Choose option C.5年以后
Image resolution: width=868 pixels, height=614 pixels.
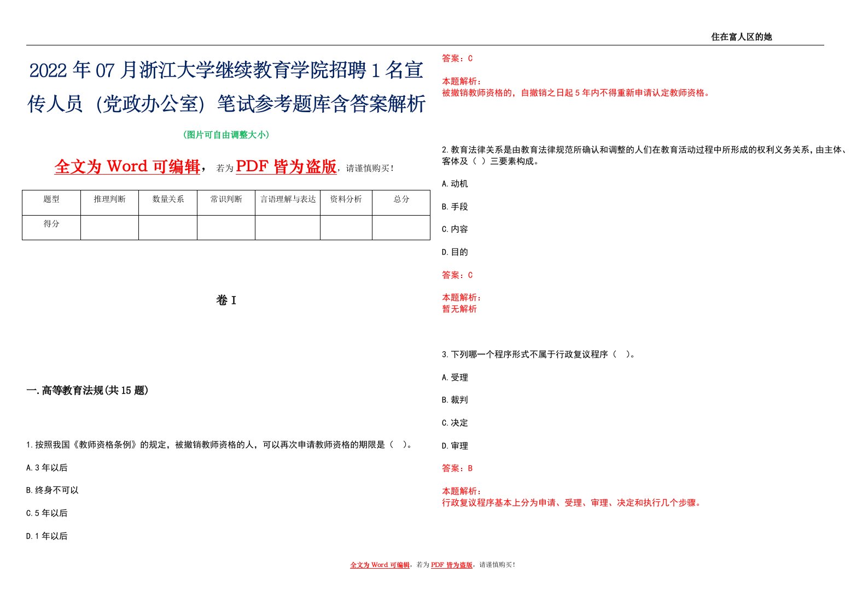(47, 513)
